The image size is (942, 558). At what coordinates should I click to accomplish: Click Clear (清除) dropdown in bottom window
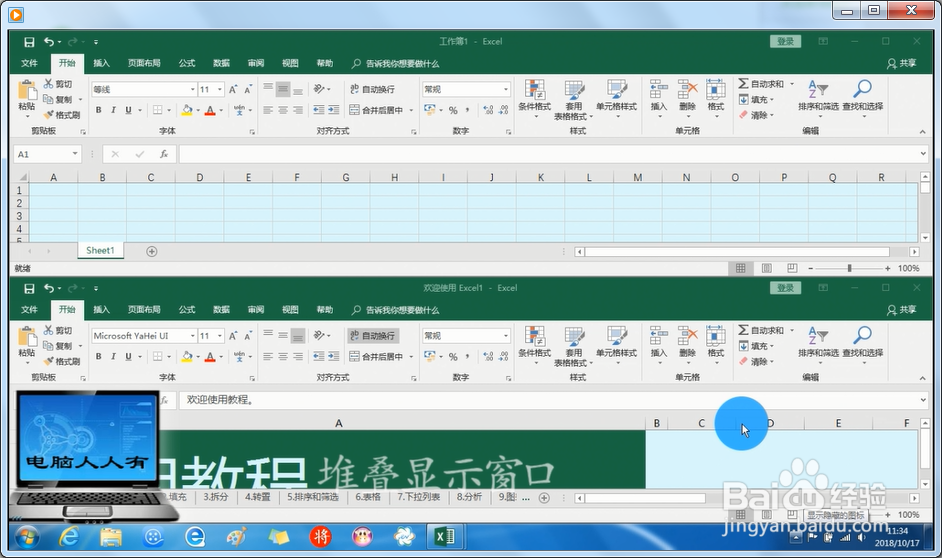click(756, 362)
